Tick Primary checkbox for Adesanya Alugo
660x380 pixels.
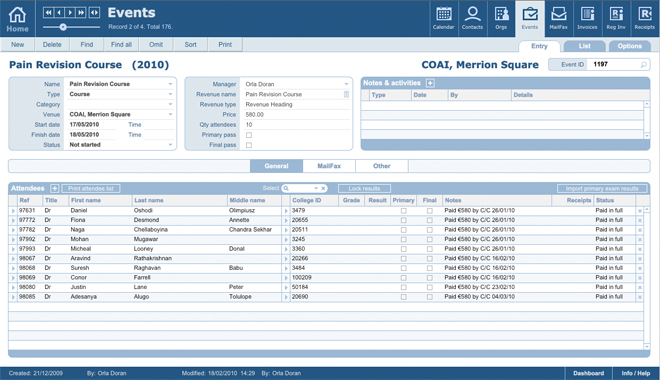pyautogui.click(x=404, y=297)
